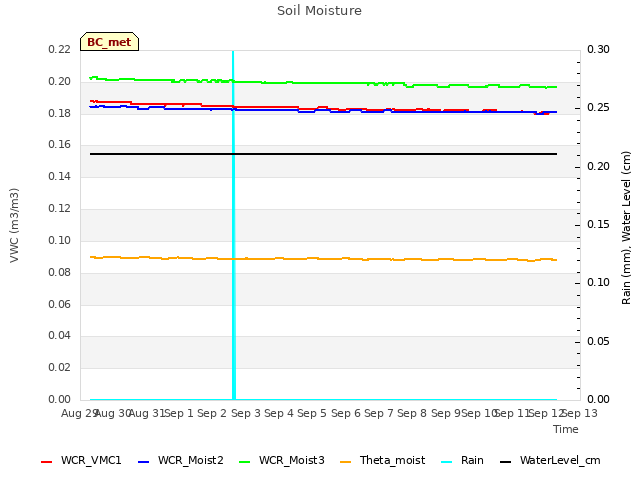Click the 0.30 right axis value
The image size is (640, 480).
click(x=598, y=49)
